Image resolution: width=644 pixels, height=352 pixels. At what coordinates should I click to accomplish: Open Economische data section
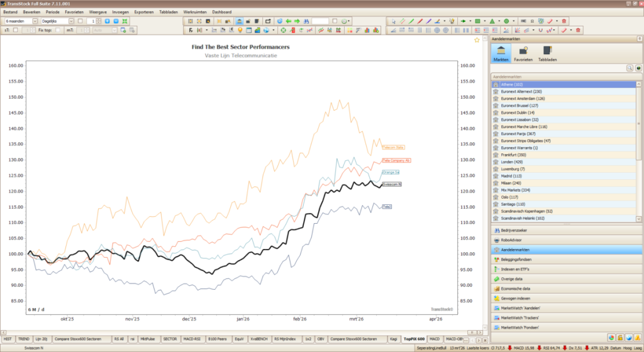pyautogui.click(x=567, y=289)
